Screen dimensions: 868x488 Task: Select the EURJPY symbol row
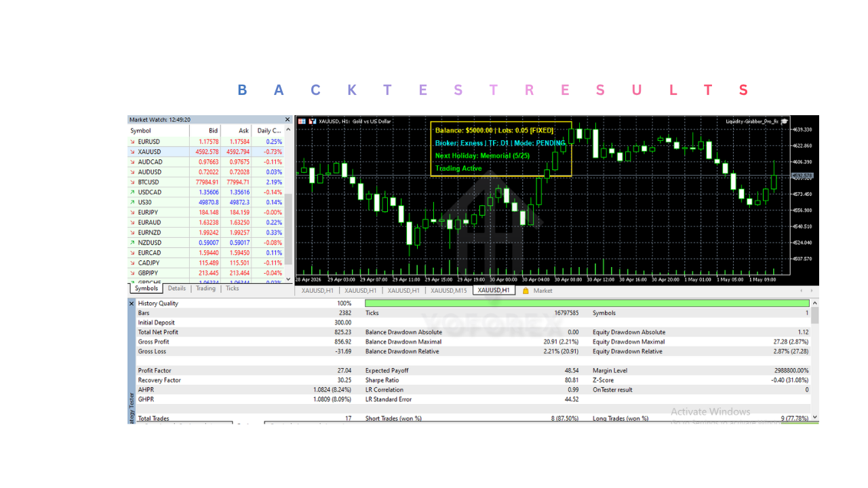[206, 212]
